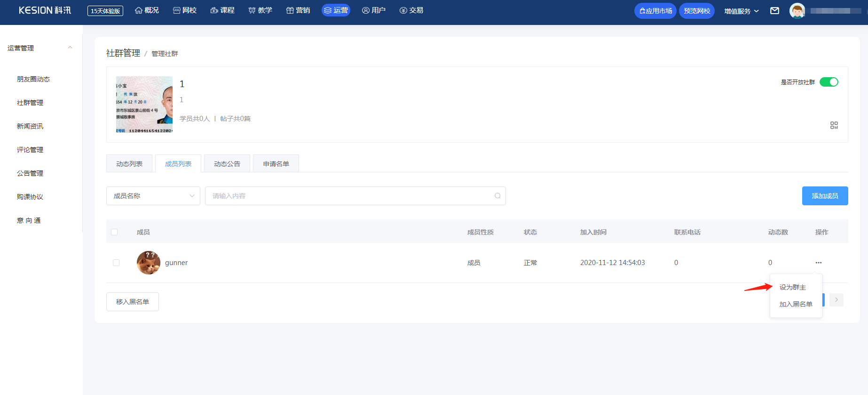868x395 pixels.
Task: Click the search magnifier icon
Action: (497, 196)
